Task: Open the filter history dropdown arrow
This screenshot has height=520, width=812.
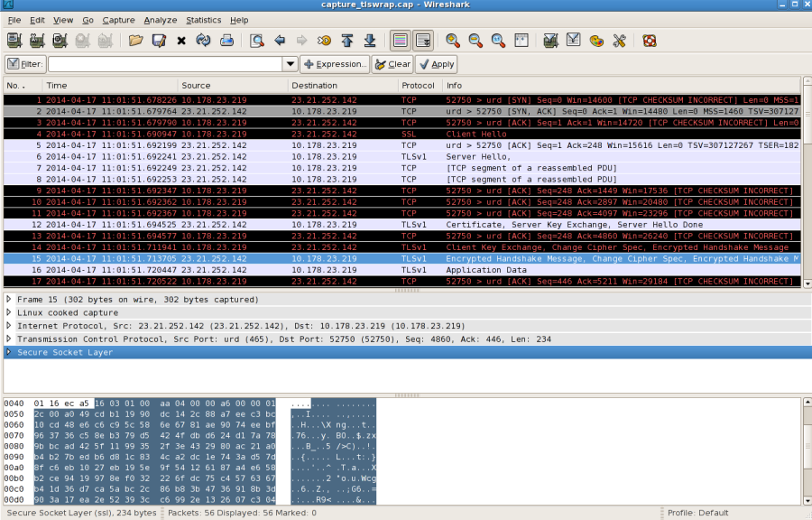Action: point(291,63)
